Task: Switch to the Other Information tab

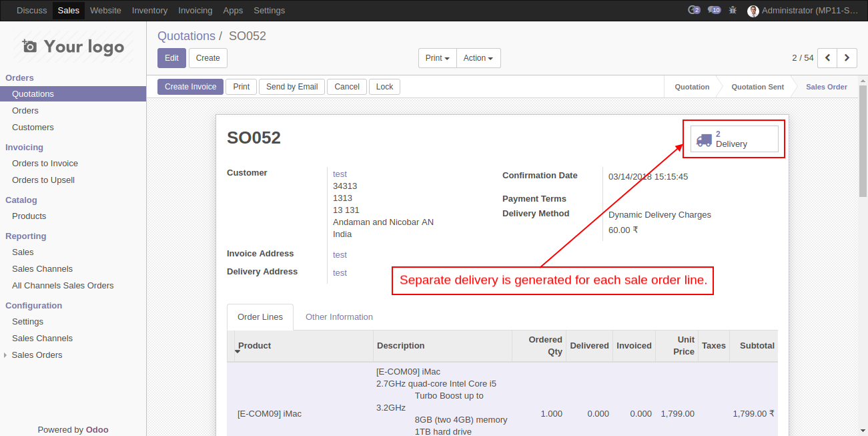Action: coord(339,317)
